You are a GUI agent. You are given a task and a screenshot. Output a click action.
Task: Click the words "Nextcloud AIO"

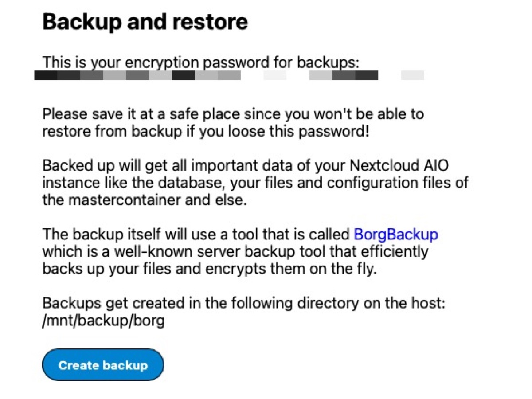pyautogui.click(x=399, y=166)
